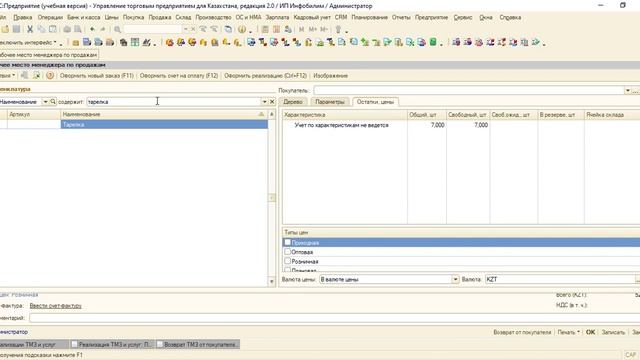Click the тарелка search text field
The width and height of the screenshot is (640, 360).
click(173, 102)
